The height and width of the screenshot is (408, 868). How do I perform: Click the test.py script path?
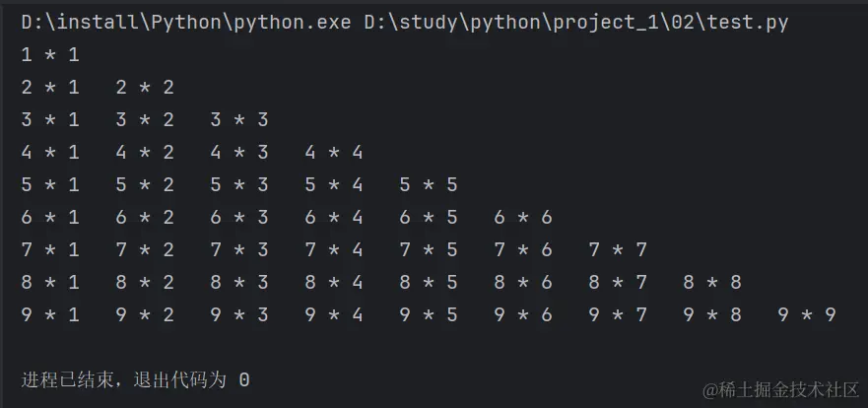576,23
